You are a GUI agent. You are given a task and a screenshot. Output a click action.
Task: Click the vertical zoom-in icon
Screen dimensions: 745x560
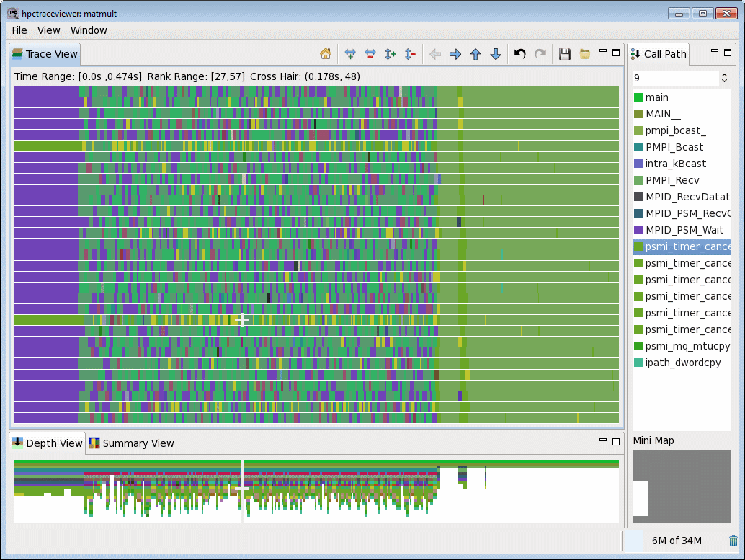tap(389, 54)
